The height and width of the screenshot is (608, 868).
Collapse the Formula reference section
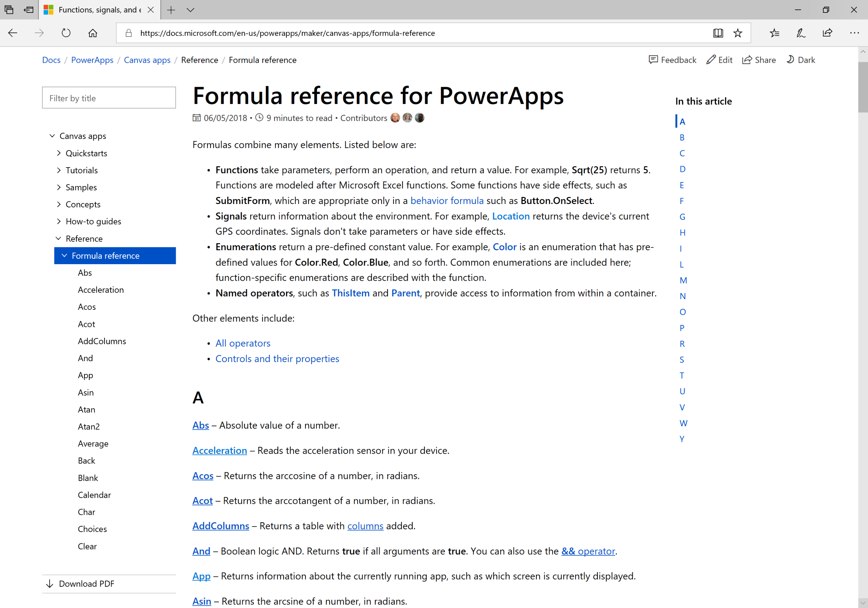click(64, 256)
